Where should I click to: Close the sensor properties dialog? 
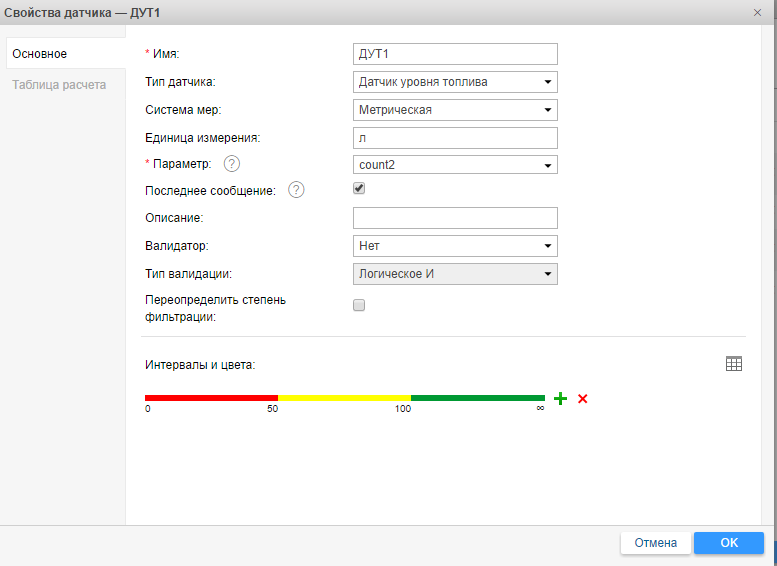(x=757, y=12)
